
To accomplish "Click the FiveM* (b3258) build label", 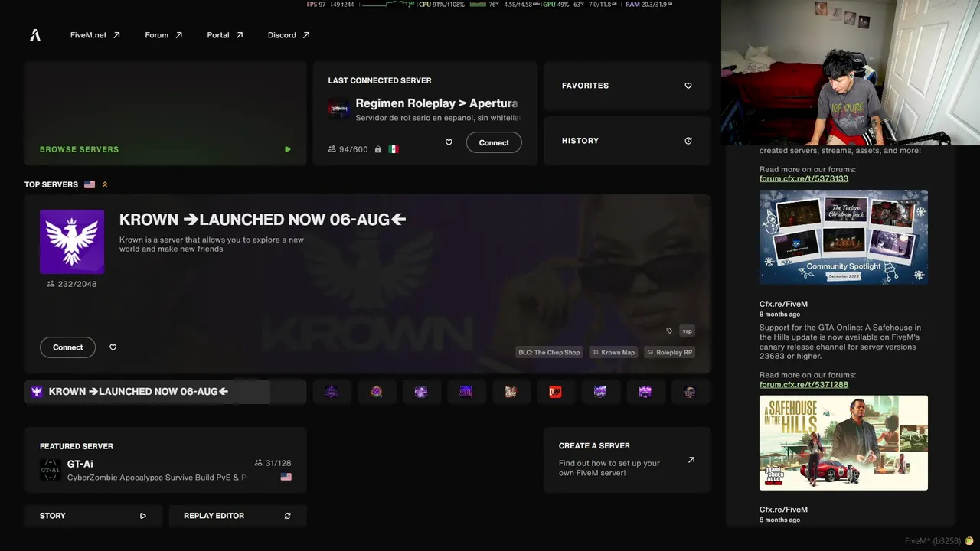I will click(933, 541).
